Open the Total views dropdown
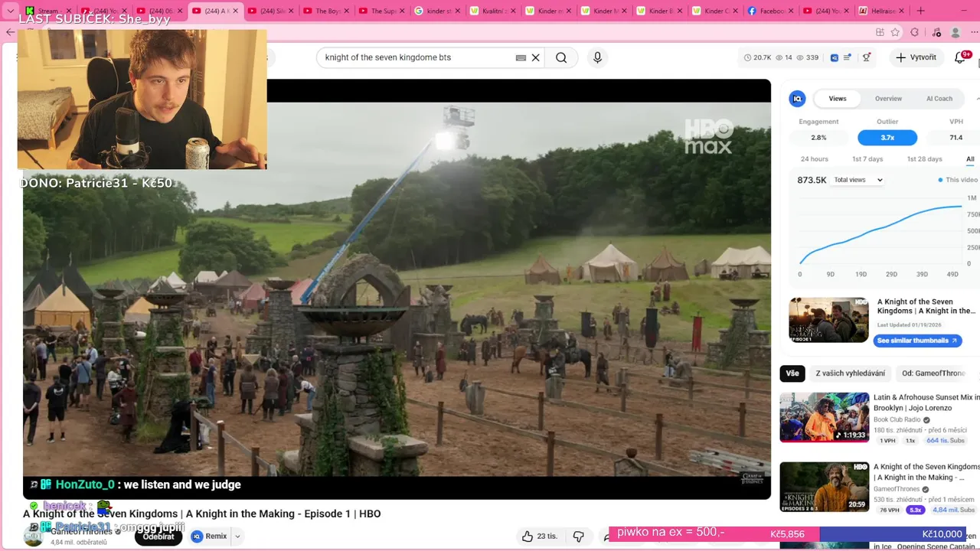Screen dimensions: 980x551 pos(858,180)
